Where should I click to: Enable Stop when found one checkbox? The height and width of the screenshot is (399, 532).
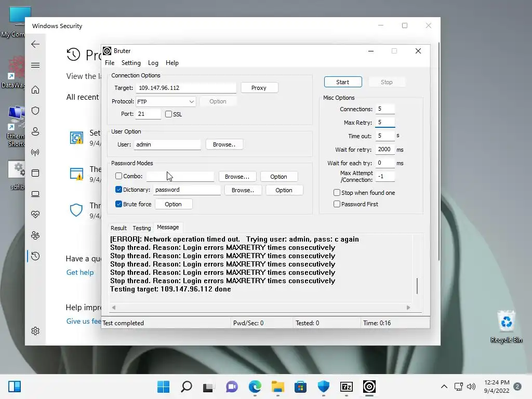(337, 192)
